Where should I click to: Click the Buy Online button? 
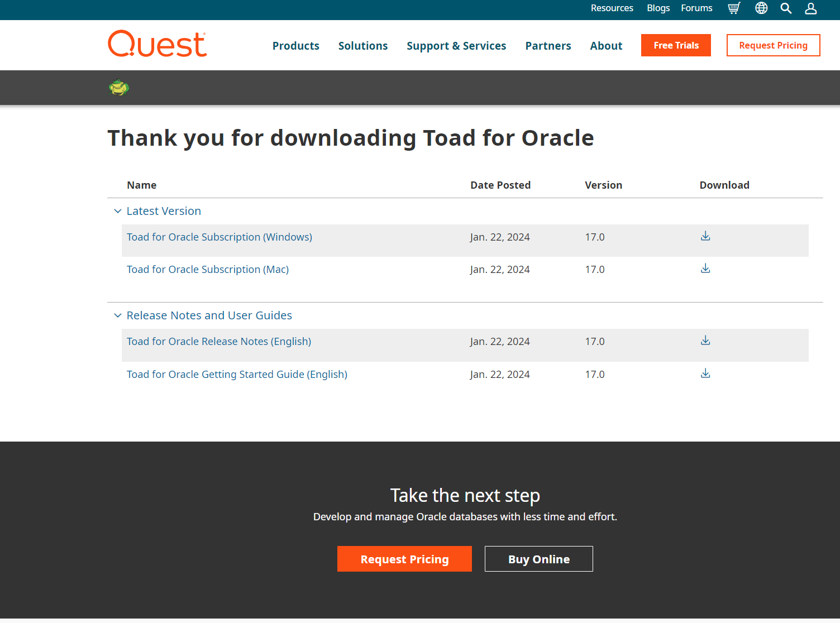click(539, 559)
